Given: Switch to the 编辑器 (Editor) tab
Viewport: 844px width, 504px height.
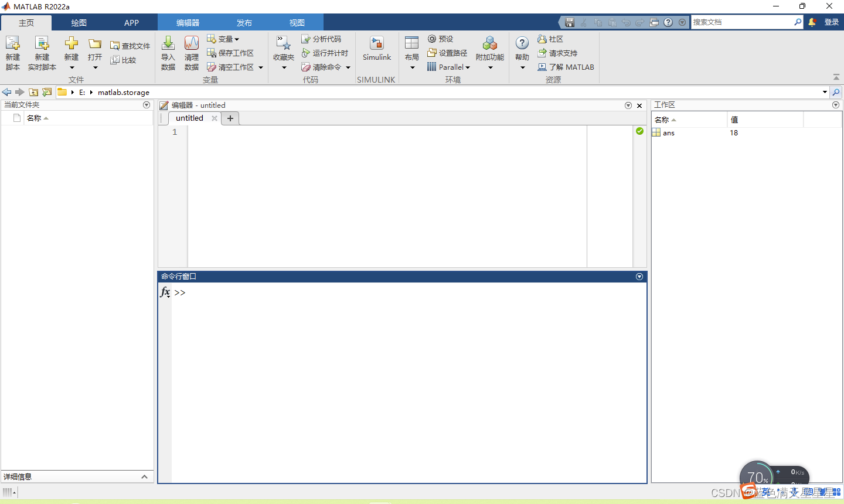Looking at the screenshot, I should (x=188, y=23).
